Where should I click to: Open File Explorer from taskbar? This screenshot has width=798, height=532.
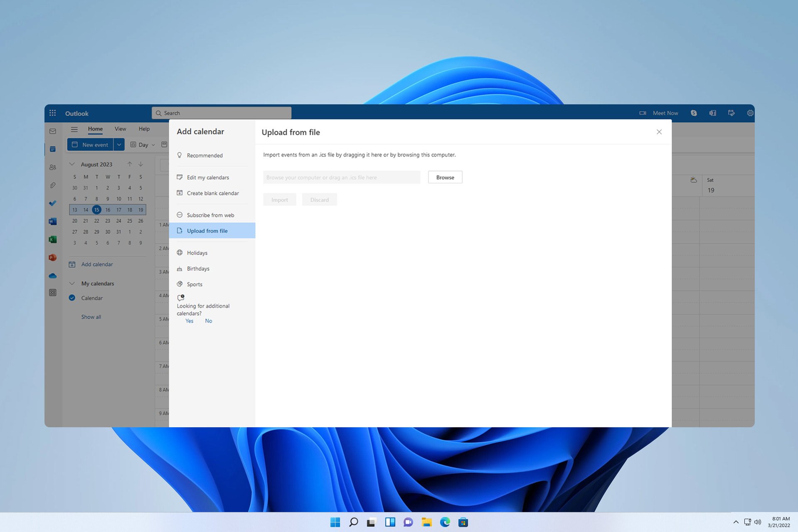pyautogui.click(x=426, y=522)
